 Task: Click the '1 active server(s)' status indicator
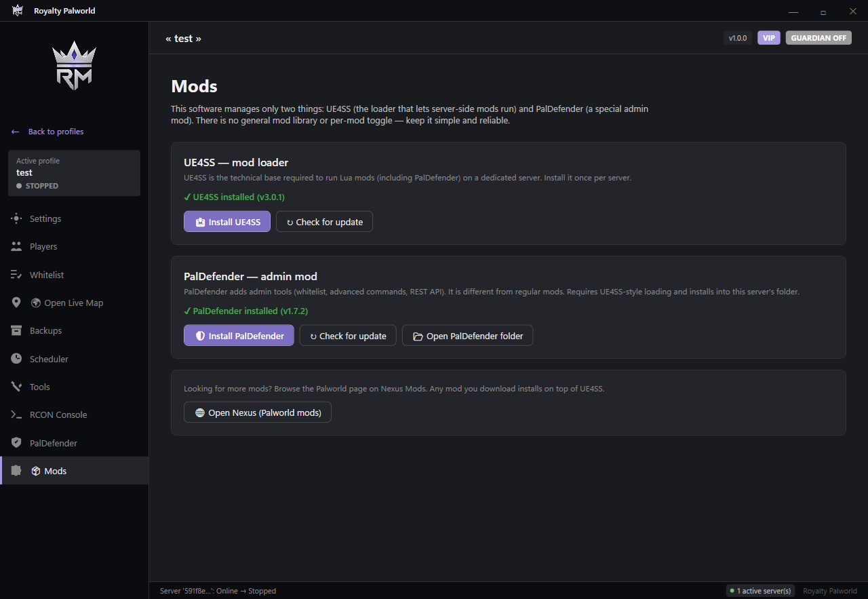(761, 591)
